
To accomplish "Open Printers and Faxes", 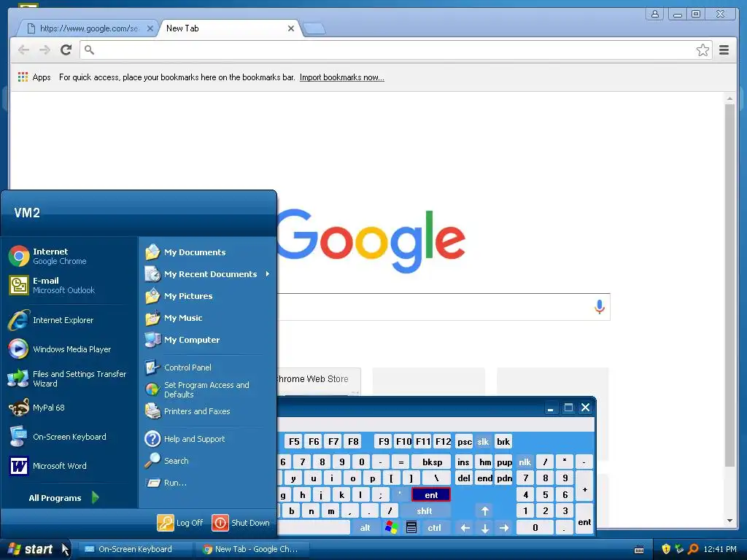I will tap(208, 411).
